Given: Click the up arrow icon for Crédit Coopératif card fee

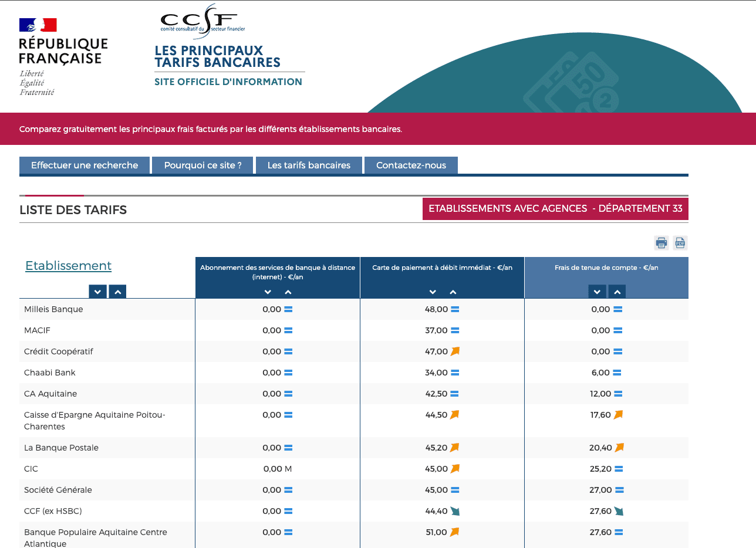Looking at the screenshot, I should (x=455, y=351).
